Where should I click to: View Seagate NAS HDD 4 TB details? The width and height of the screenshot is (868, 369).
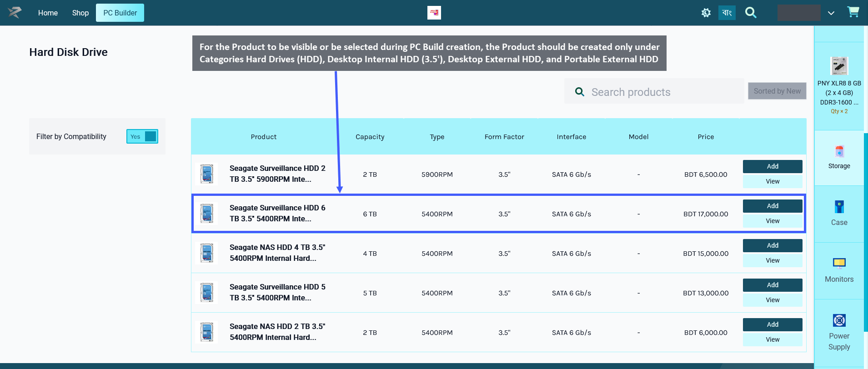773,260
